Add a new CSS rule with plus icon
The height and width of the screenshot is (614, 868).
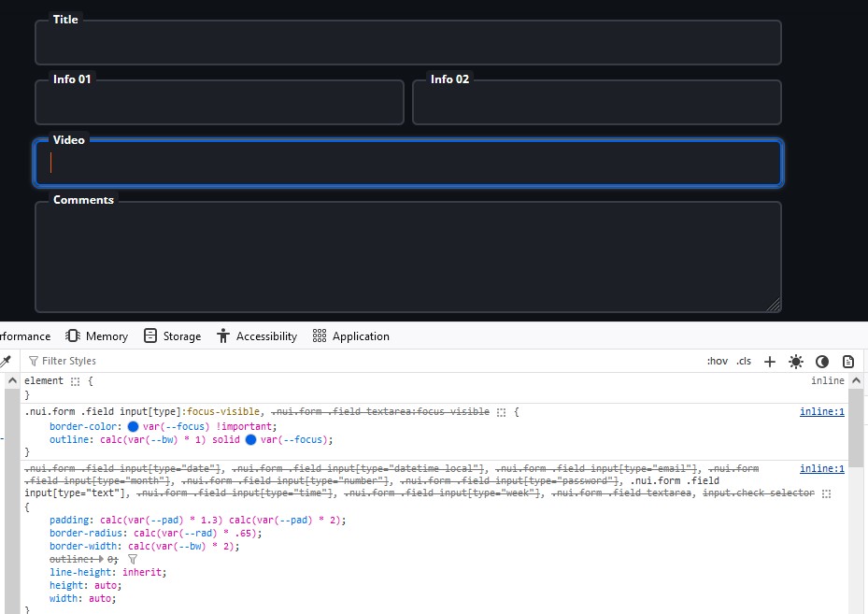pyautogui.click(x=770, y=362)
